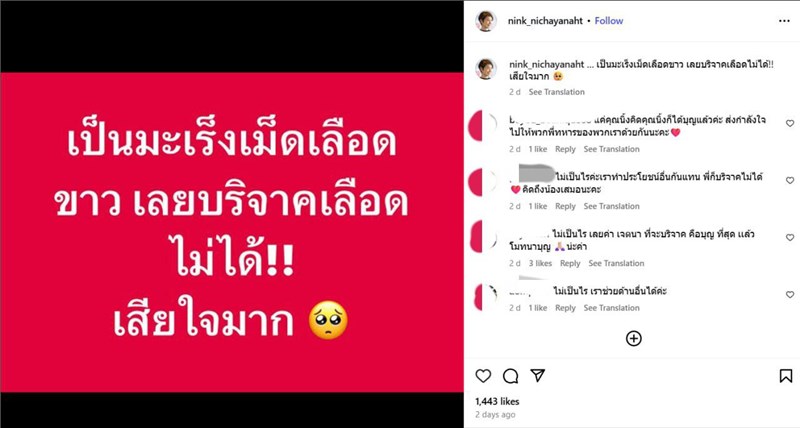This screenshot has width=800, height=428.
Task: Reply to the first comment
Action: (565, 149)
